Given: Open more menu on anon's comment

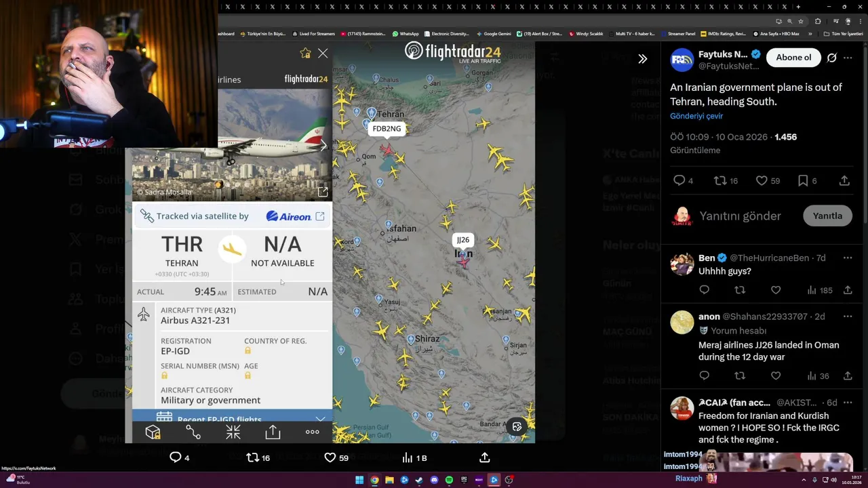Looking at the screenshot, I should tap(848, 317).
